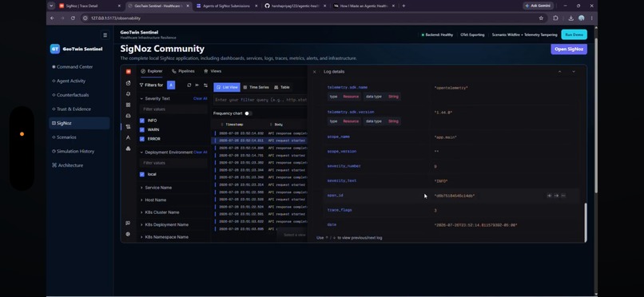Click the refresh filters icon

point(189,85)
